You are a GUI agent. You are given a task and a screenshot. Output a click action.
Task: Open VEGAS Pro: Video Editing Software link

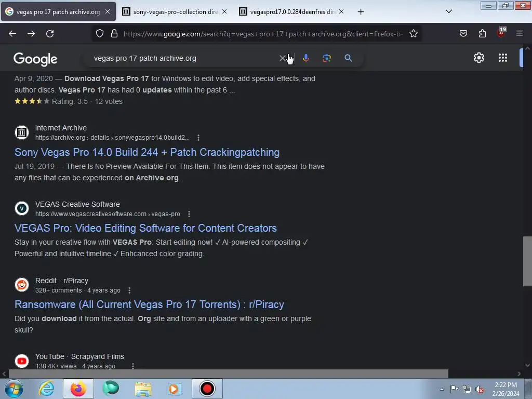(145, 228)
